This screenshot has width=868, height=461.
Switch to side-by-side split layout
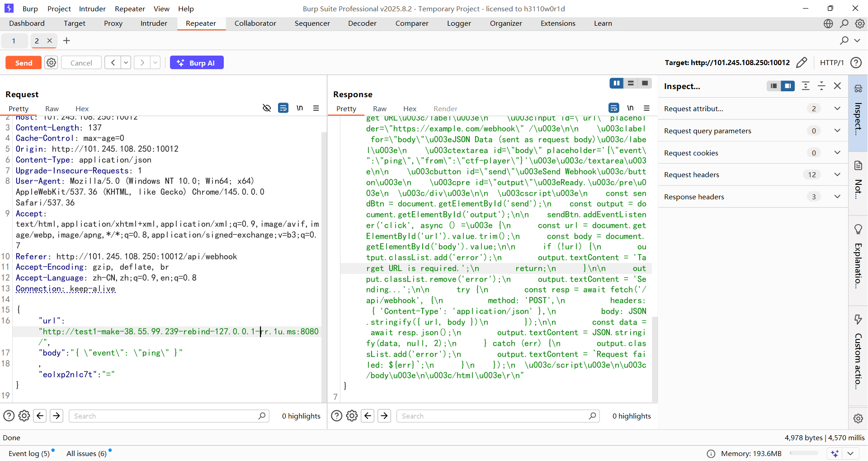tap(616, 83)
